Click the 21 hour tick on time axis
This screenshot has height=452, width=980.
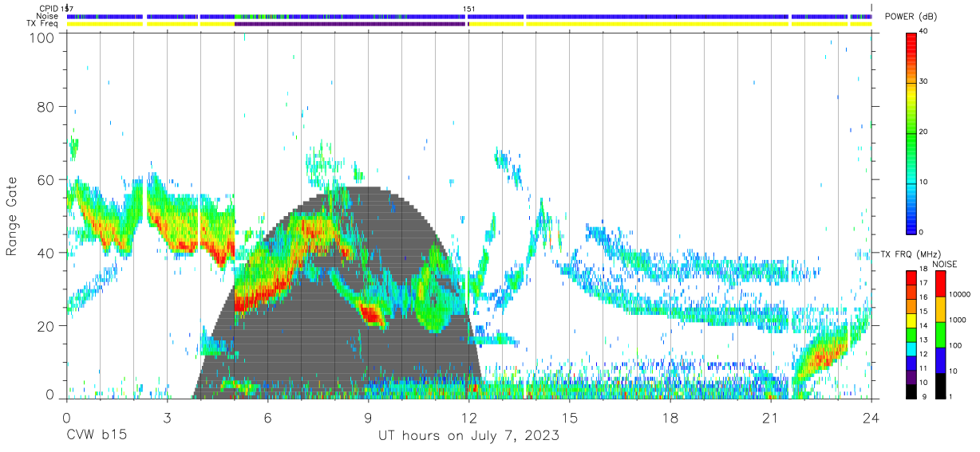[771, 418]
